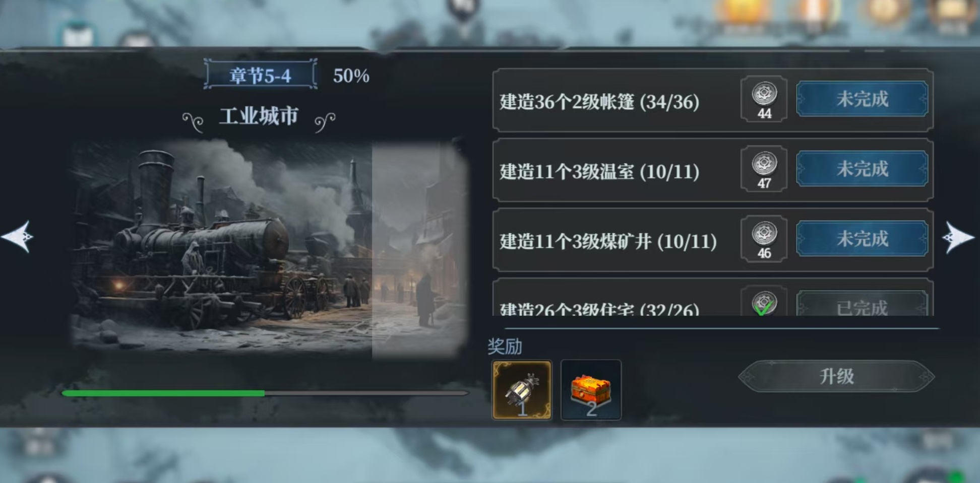Screen dimensions: 980x483
Task: Tap the gear reward icon showing 46
Action: tap(764, 239)
